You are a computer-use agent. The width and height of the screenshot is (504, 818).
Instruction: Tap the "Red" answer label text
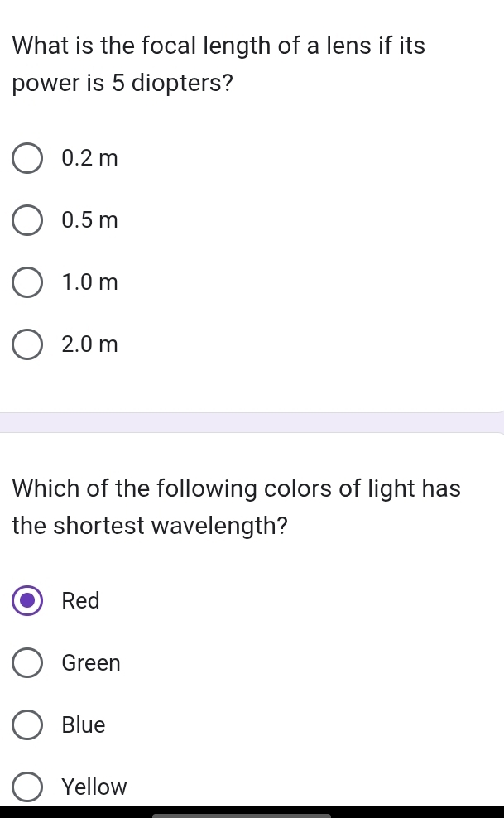pos(81,600)
